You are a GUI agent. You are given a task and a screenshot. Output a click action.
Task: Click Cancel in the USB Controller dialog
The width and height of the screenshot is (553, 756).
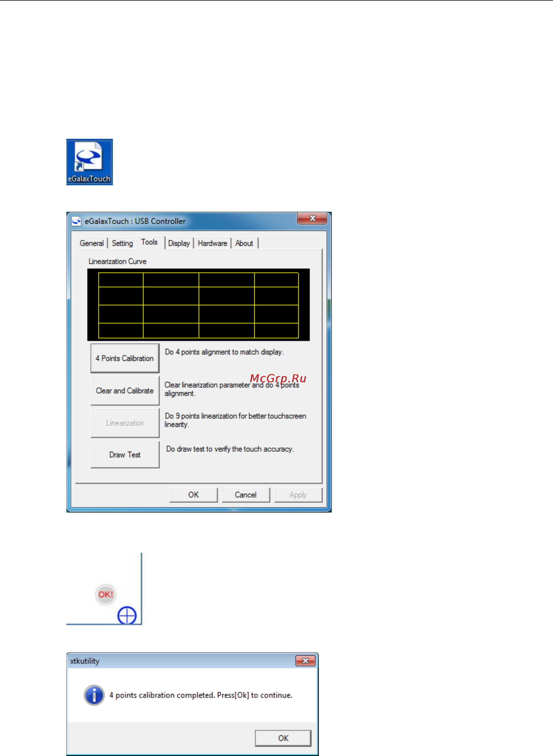pyautogui.click(x=246, y=495)
